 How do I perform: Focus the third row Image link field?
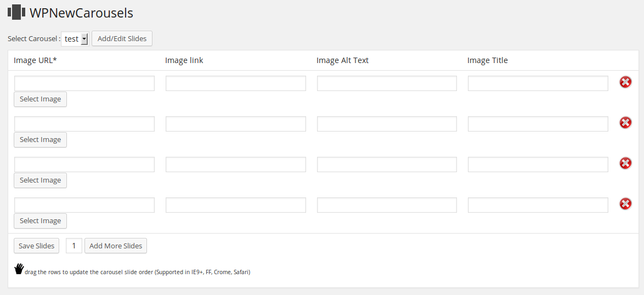(236, 164)
